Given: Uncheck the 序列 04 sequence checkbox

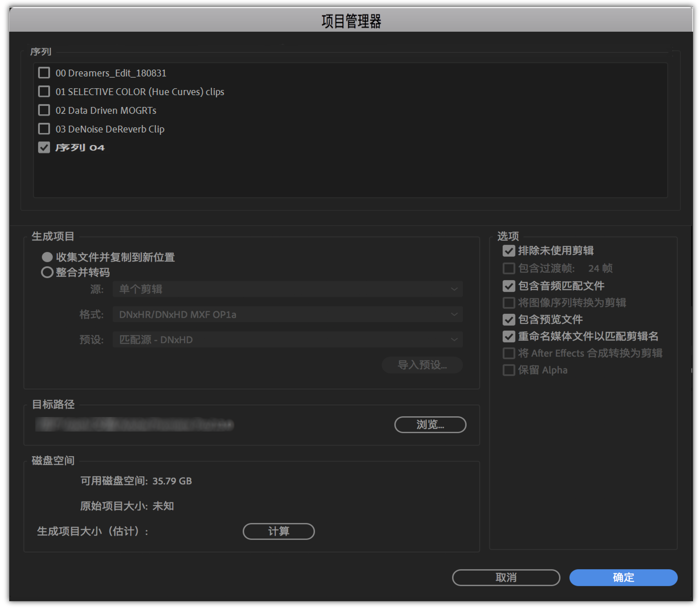Looking at the screenshot, I should (44, 148).
